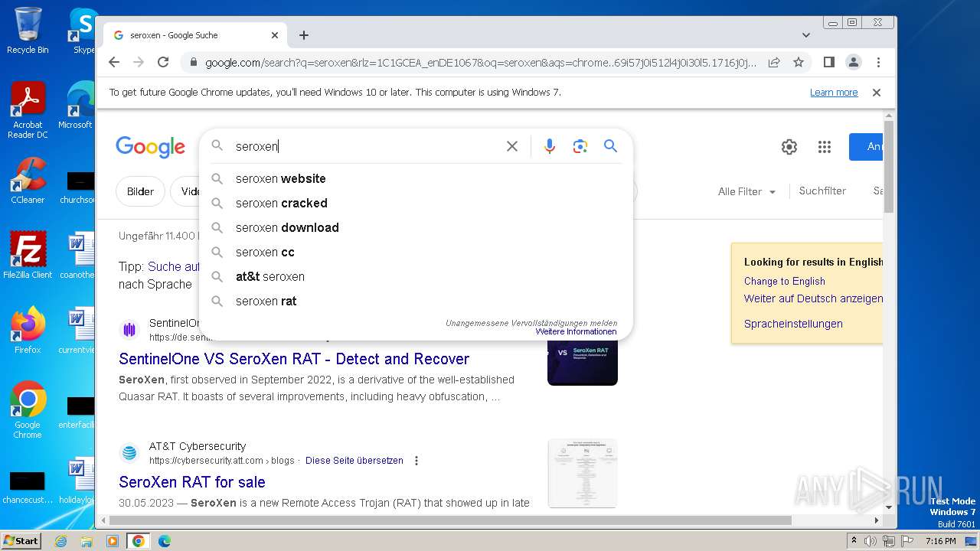Click the Suchfilter button

coord(822,191)
